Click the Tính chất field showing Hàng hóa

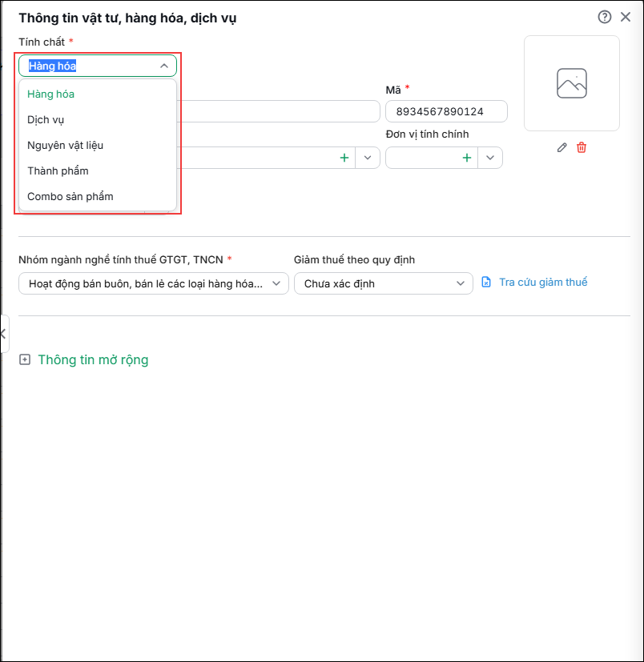[98, 66]
